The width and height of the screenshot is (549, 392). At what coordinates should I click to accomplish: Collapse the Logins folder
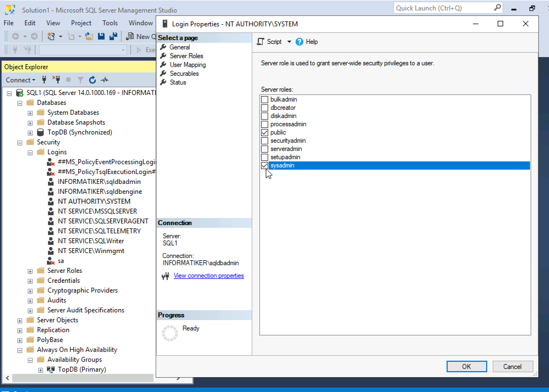click(30, 153)
